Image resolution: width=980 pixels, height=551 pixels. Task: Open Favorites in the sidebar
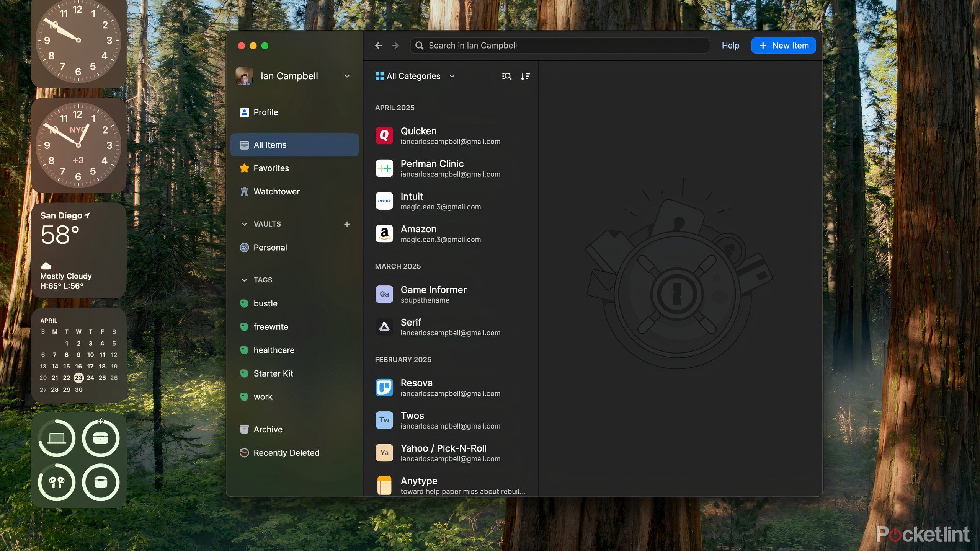pyautogui.click(x=294, y=168)
